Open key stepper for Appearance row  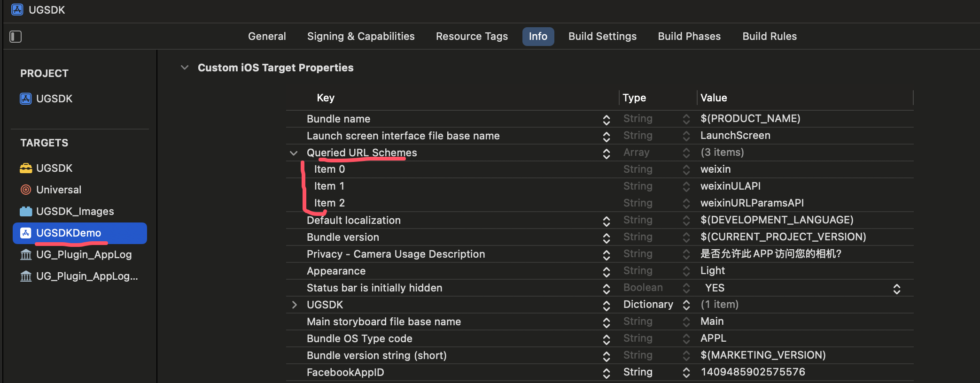(607, 272)
